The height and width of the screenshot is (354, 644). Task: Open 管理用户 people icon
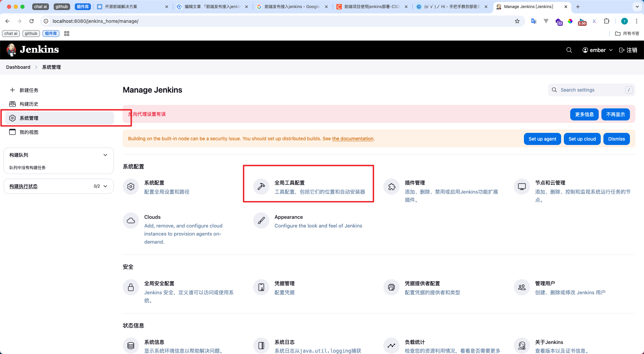[522, 287]
